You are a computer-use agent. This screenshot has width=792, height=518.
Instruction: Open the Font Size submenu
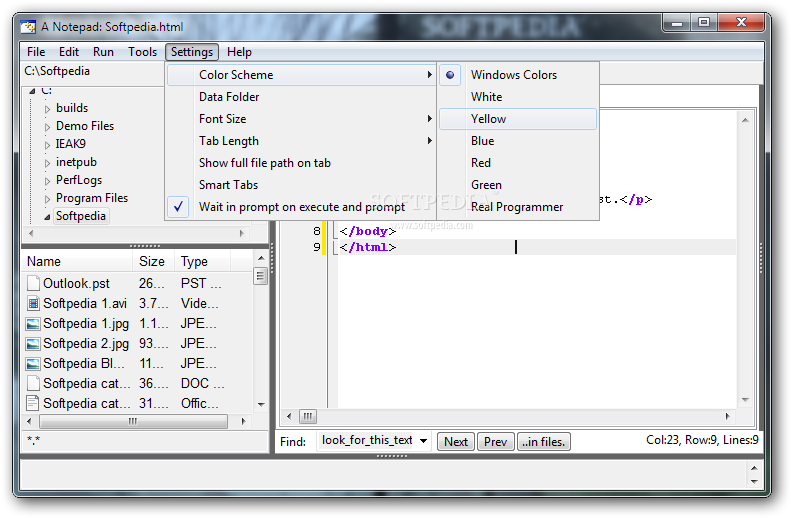pyautogui.click(x=302, y=119)
